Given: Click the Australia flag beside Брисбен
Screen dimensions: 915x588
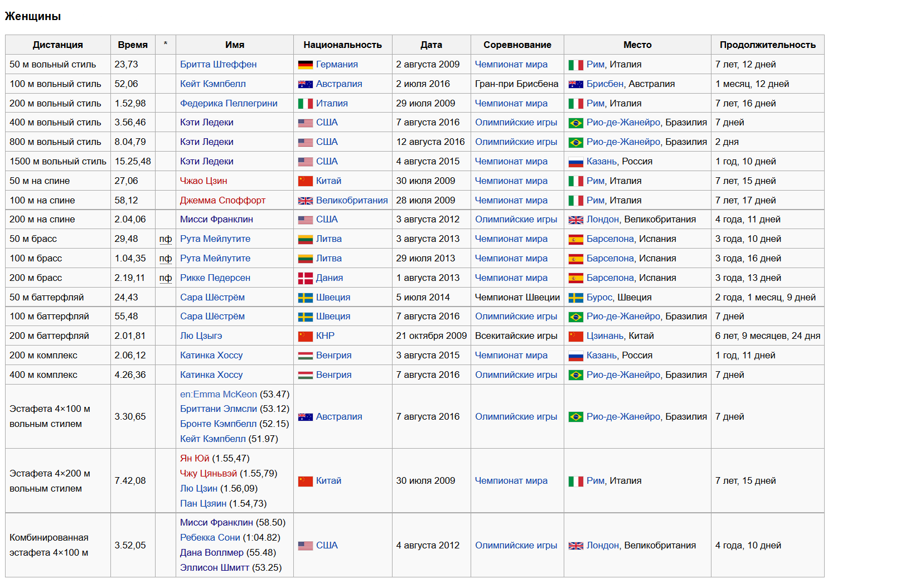Looking at the screenshot, I should pos(575,84).
